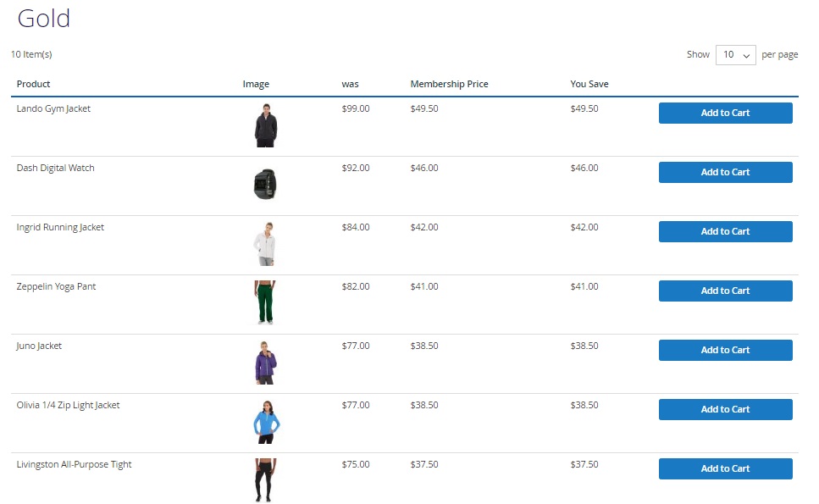
Task: Add Livingston All-Purpose Tight to cart
Action: point(725,468)
